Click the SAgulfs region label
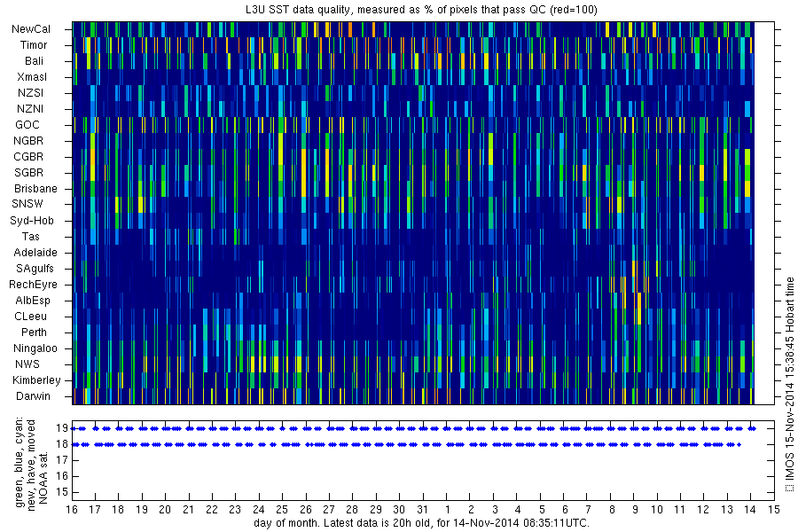Screen dimensions: 798x532 point(35,269)
